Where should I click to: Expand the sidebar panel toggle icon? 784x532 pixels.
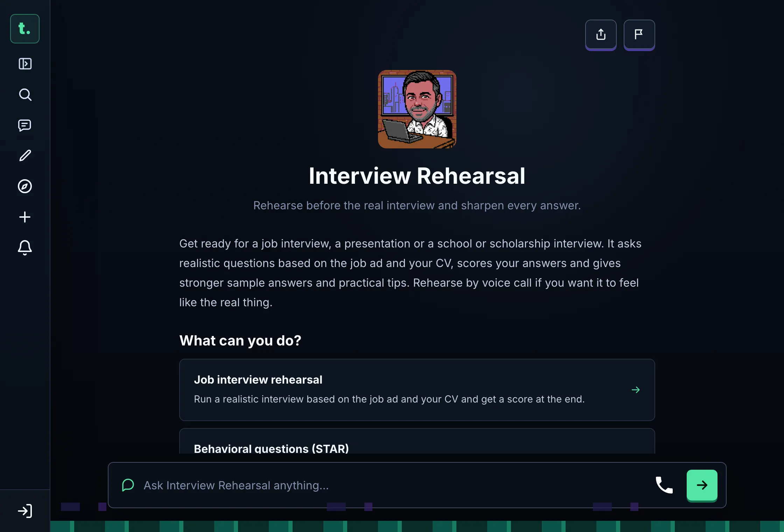25,64
